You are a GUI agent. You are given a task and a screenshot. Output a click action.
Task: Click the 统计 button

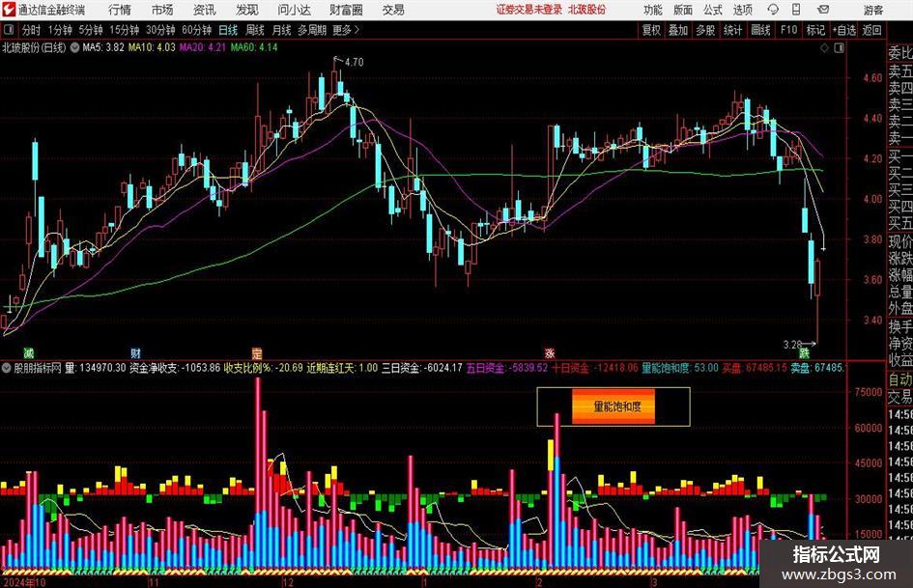pos(732,30)
